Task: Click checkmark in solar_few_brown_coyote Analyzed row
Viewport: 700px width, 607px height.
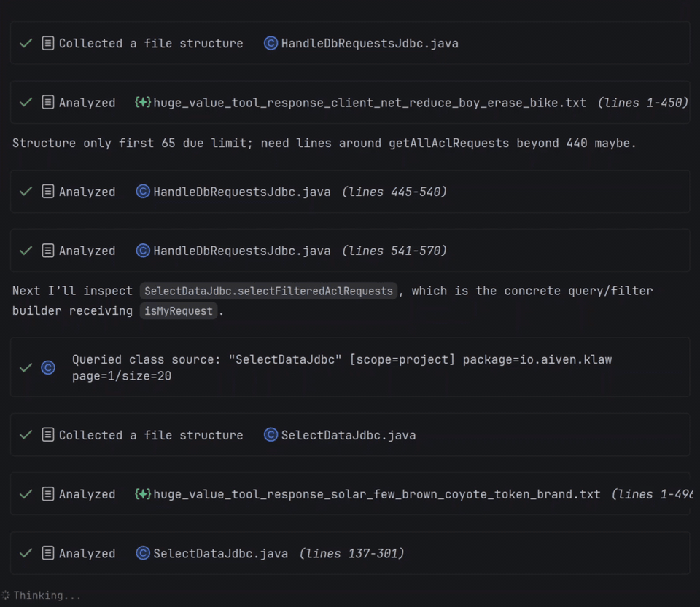Action: pyautogui.click(x=26, y=494)
